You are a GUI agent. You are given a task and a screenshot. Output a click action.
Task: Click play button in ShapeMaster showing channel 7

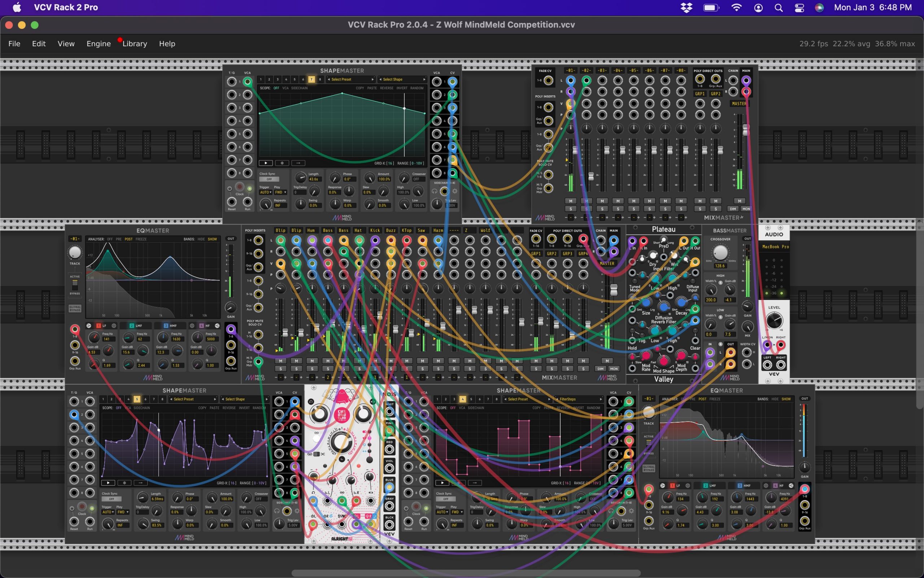[265, 163]
